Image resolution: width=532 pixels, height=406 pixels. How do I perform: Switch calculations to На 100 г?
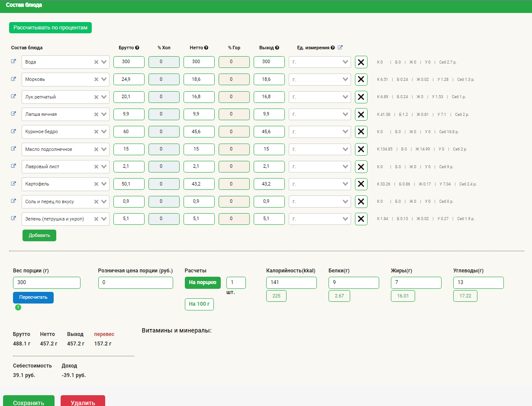click(199, 304)
